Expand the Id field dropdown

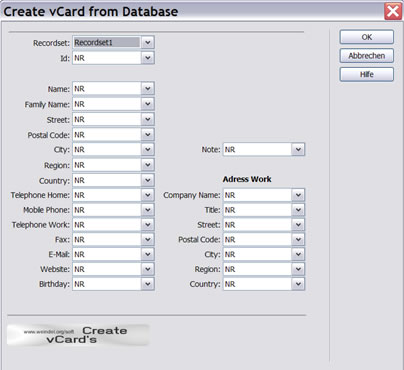click(x=113, y=58)
